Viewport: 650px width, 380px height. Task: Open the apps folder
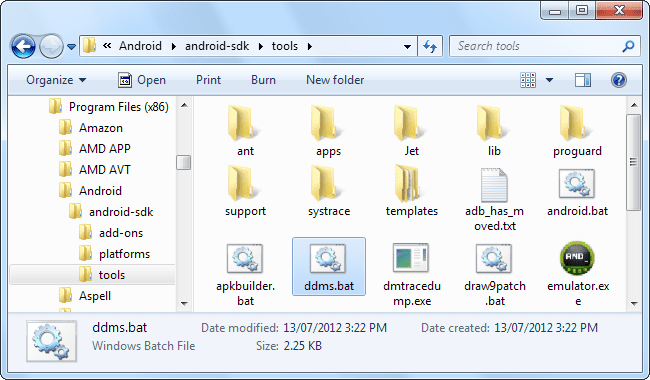328,131
